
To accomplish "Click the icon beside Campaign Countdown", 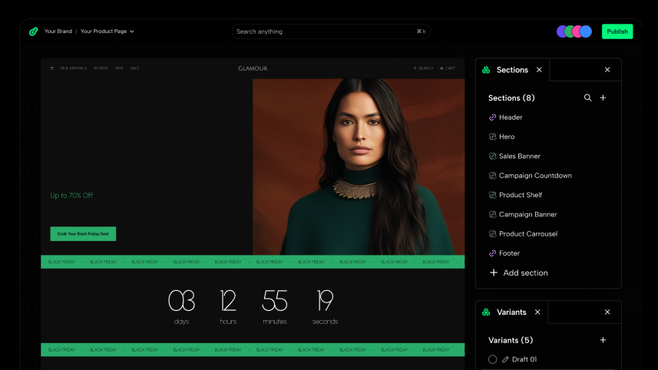I will pos(492,175).
